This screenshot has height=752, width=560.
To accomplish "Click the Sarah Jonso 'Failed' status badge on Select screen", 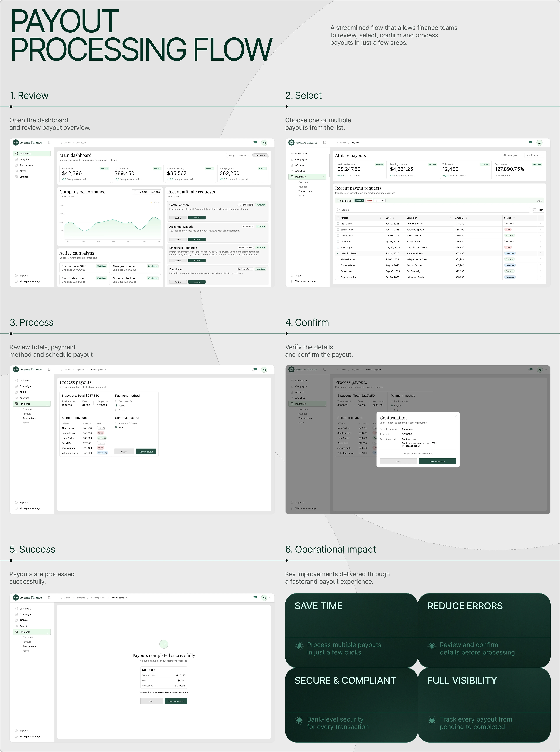I will pos(508,230).
